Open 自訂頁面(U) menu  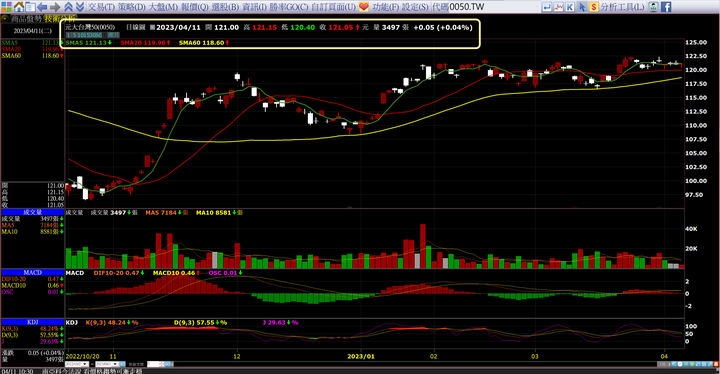coord(333,7)
